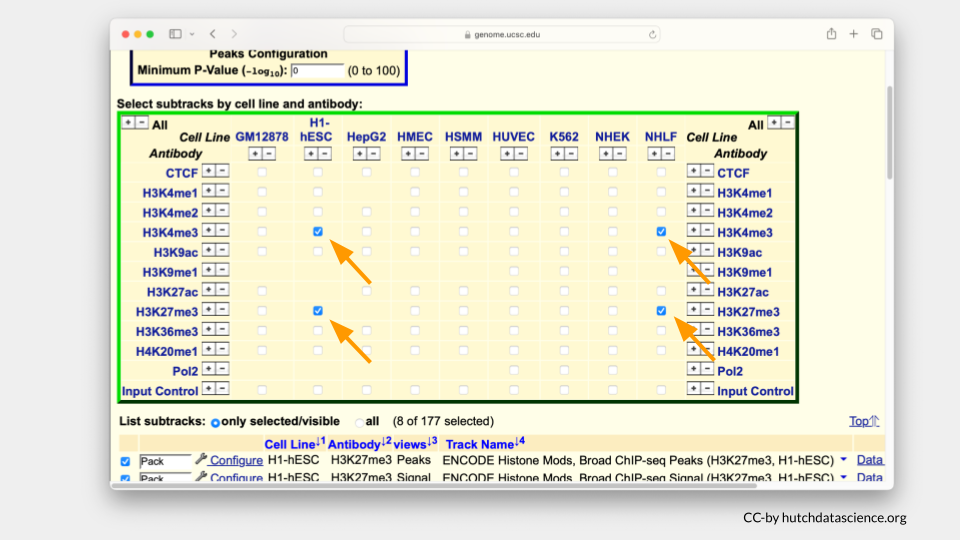Image resolution: width=960 pixels, height=540 pixels.
Task: Open the blue arrow menu for H3K27me3 Peaks track
Action: (844, 460)
